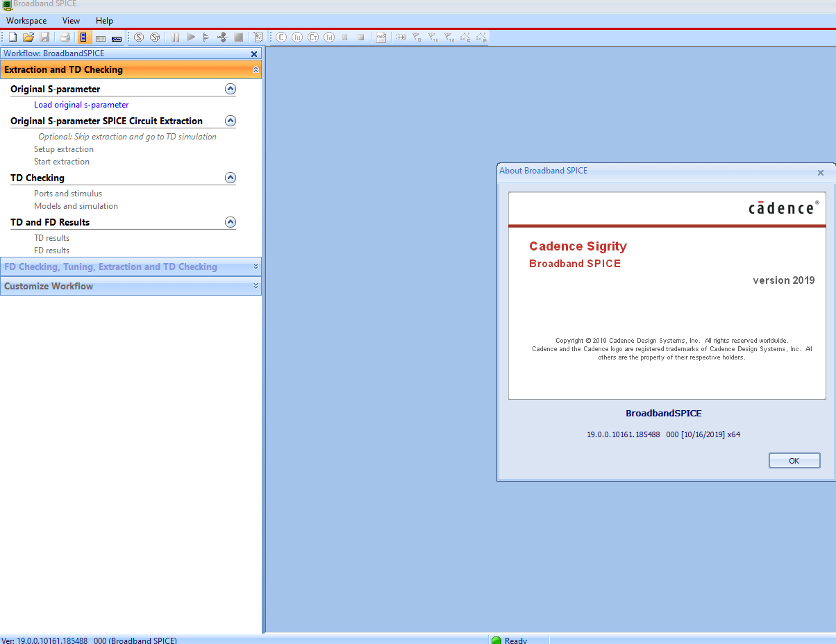
Task: Click Load original s-parameter link
Action: click(x=81, y=105)
